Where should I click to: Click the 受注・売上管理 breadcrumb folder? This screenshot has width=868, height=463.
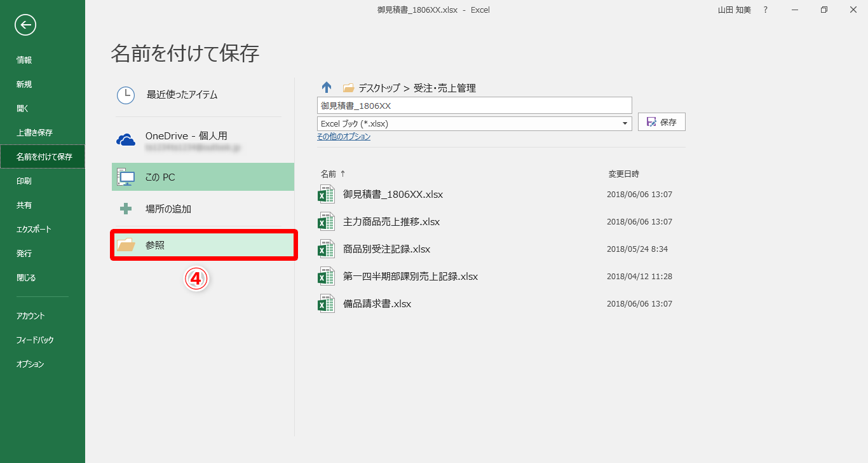point(445,88)
